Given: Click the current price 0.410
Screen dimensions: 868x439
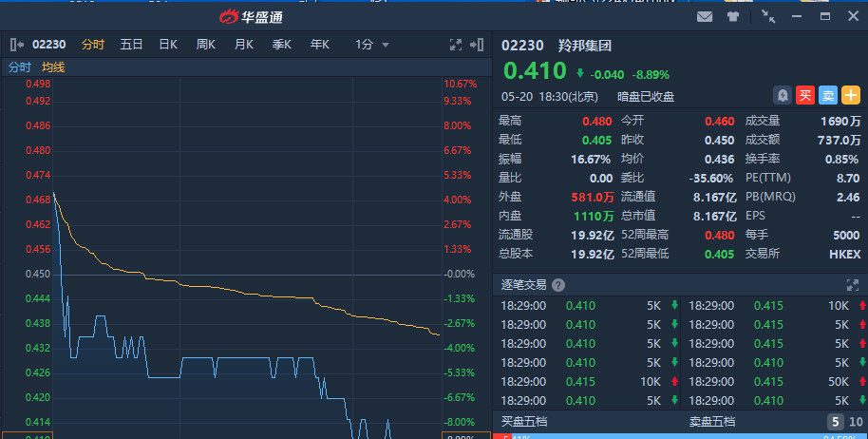Looking at the screenshot, I should 535,71.
